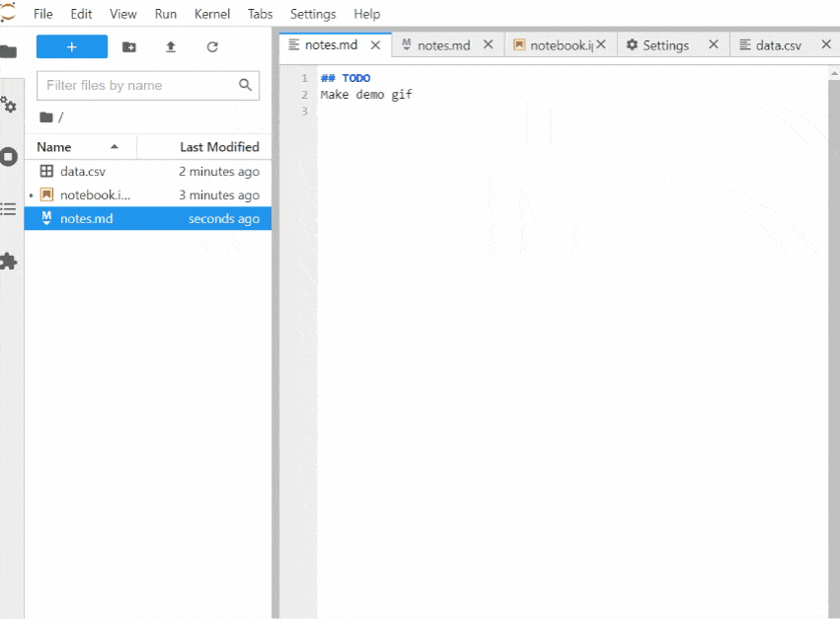The image size is (840, 619).
Task: Click the notebook icon in the file list
Action: tap(46, 194)
